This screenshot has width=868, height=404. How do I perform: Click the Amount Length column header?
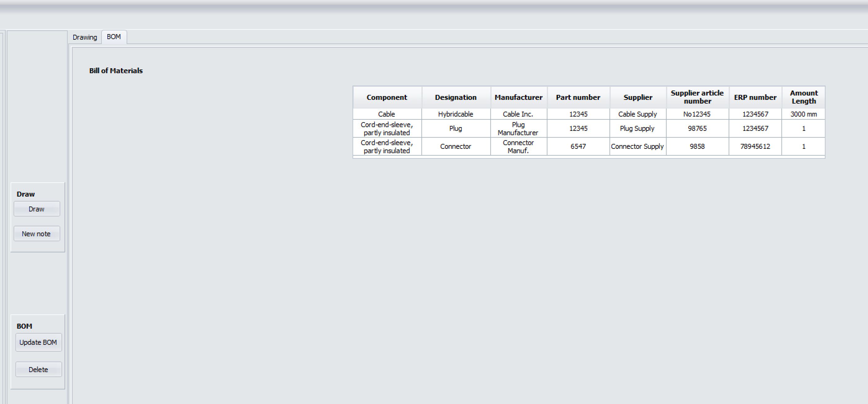pos(804,97)
